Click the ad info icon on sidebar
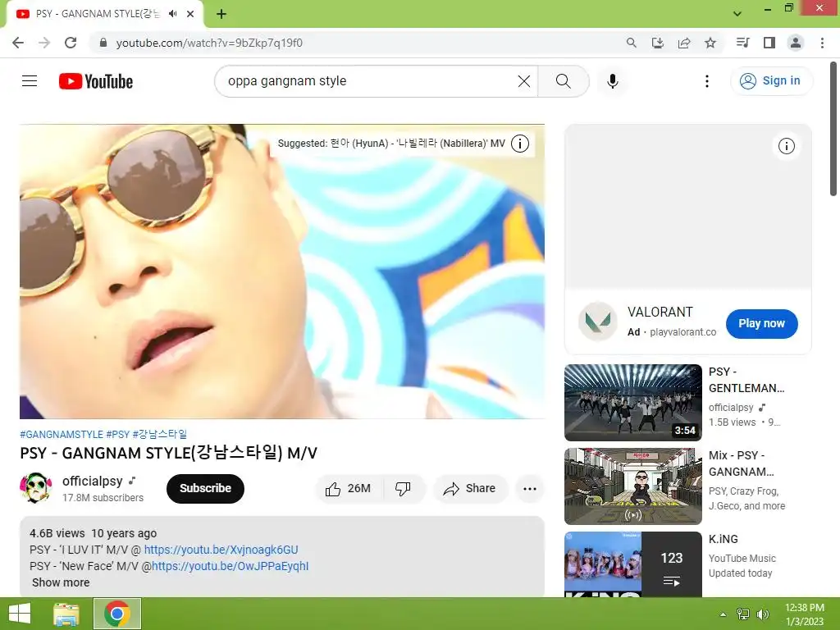This screenshot has width=840, height=630. pos(786,146)
